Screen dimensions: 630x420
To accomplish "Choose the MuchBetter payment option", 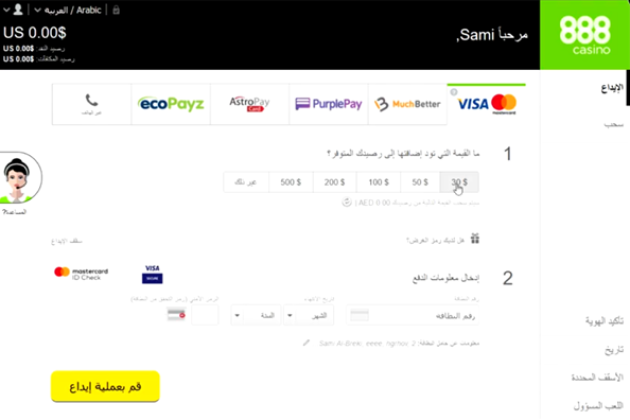I will pyautogui.click(x=407, y=104).
